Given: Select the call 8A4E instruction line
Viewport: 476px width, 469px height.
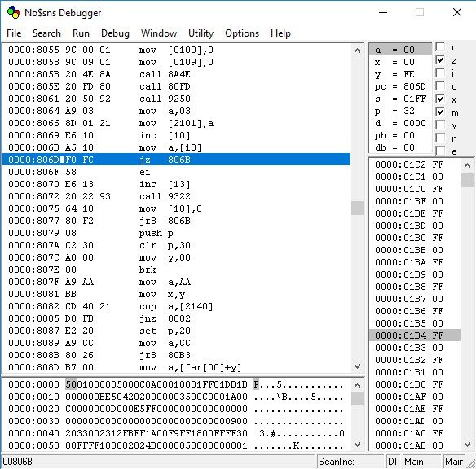Looking at the screenshot, I should click(x=176, y=74).
